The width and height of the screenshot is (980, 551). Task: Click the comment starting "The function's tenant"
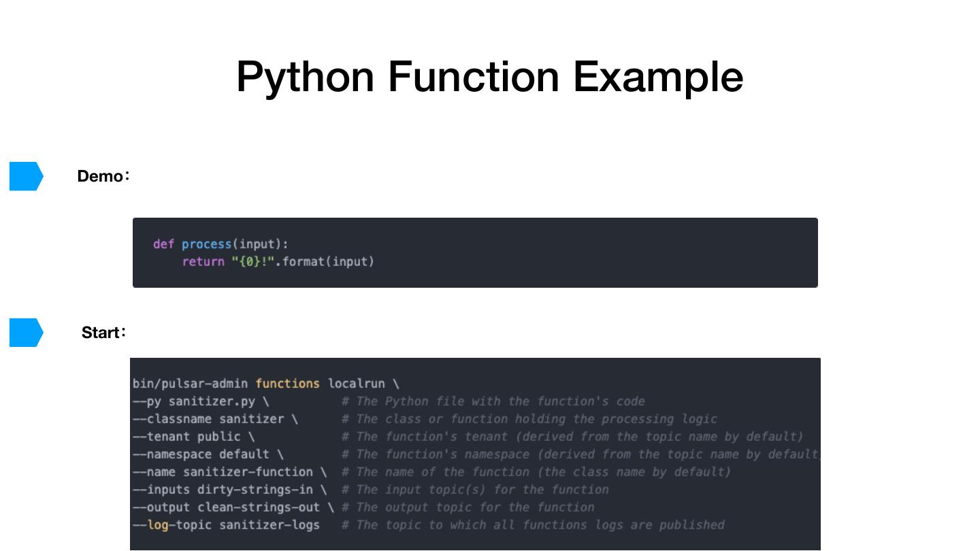[x=572, y=437]
